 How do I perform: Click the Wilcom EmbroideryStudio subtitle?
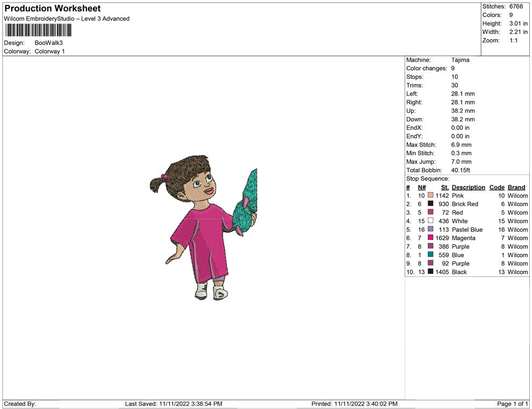[67, 19]
